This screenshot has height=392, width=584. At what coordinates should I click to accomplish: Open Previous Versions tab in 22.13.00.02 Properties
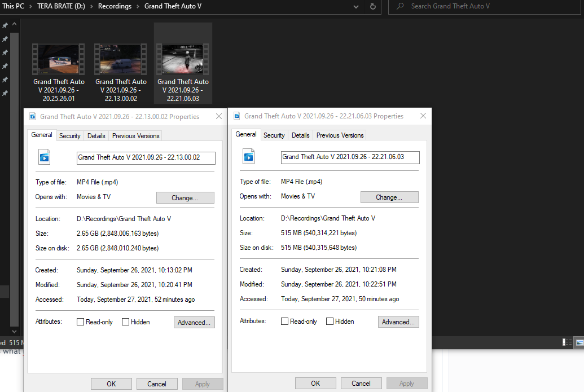[135, 136]
